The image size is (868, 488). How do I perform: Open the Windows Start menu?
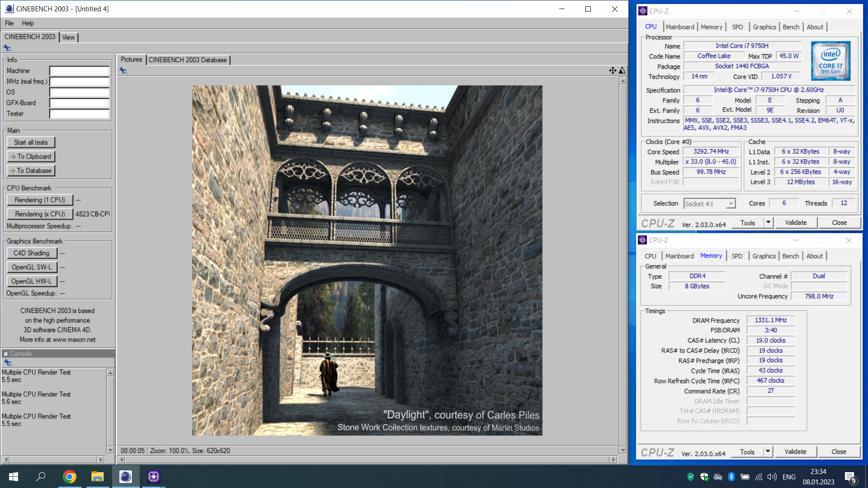click(x=14, y=477)
